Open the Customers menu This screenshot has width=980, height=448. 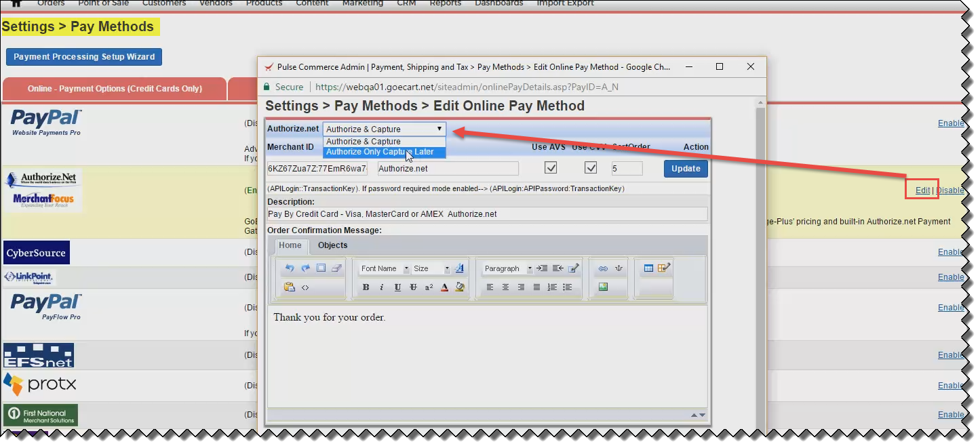164,3
